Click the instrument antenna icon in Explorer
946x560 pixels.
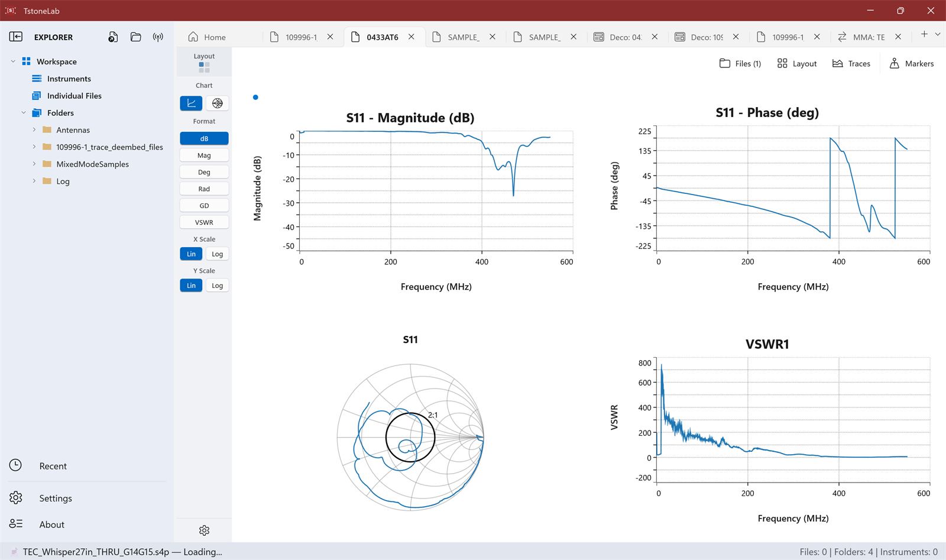pyautogui.click(x=158, y=37)
